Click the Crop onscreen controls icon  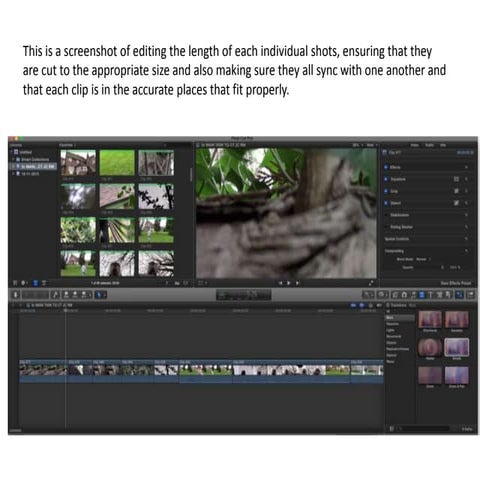(x=456, y=191)
